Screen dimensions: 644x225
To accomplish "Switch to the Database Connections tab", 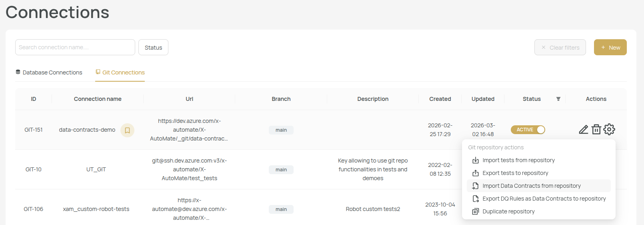I will click(49, 72).
